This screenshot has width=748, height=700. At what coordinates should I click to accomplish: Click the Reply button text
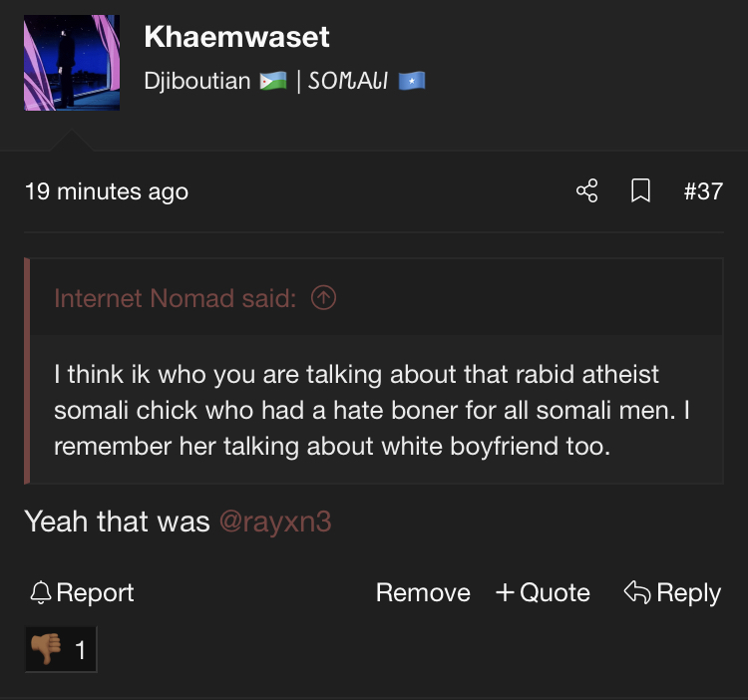tap(688, 593)
